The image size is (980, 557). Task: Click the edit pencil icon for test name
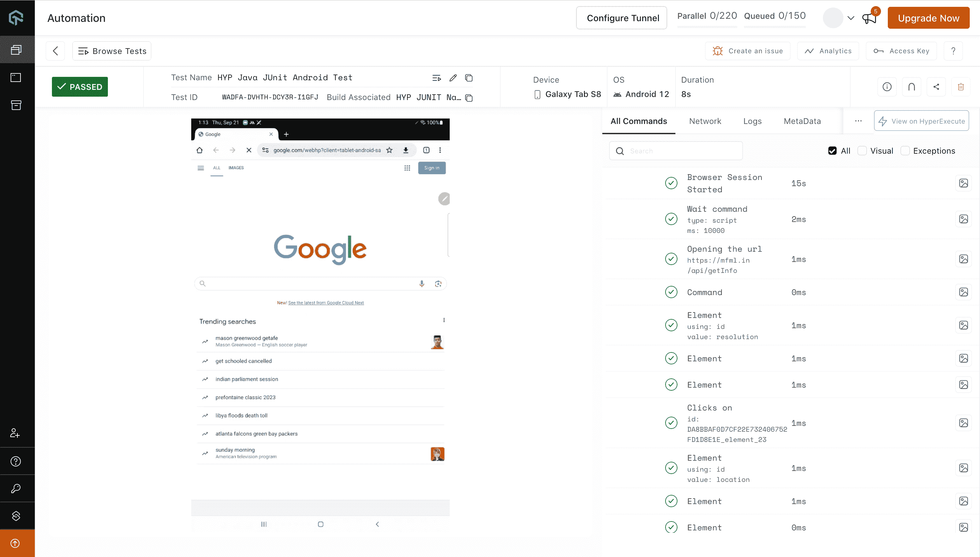(x=453, y=78)
